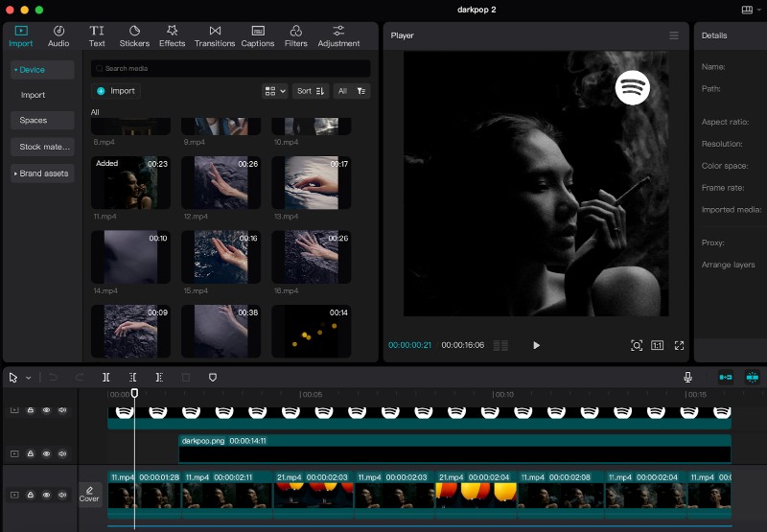Open Stock materials in the sidebar
Screen dimensions: 767x532
pyautogui.click(x=42, y=147)
